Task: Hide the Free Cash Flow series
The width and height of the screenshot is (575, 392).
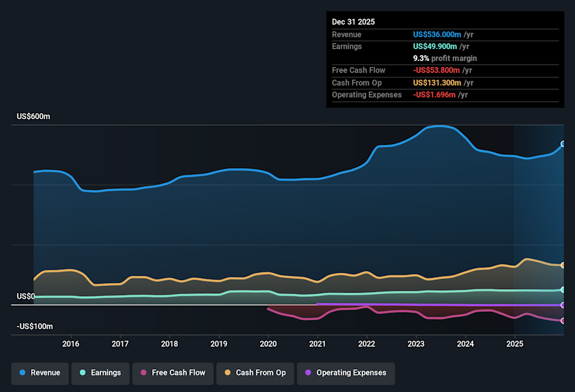Action: pos(172,373)
